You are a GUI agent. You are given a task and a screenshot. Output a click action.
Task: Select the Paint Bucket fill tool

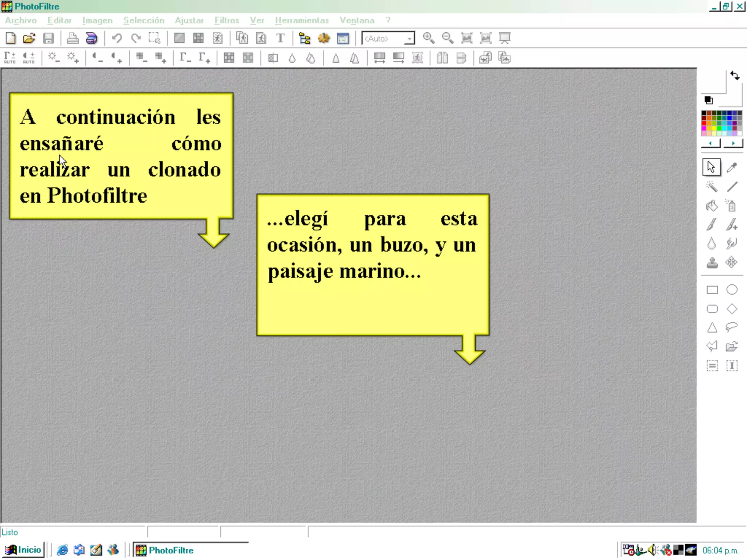click(712, 206)
